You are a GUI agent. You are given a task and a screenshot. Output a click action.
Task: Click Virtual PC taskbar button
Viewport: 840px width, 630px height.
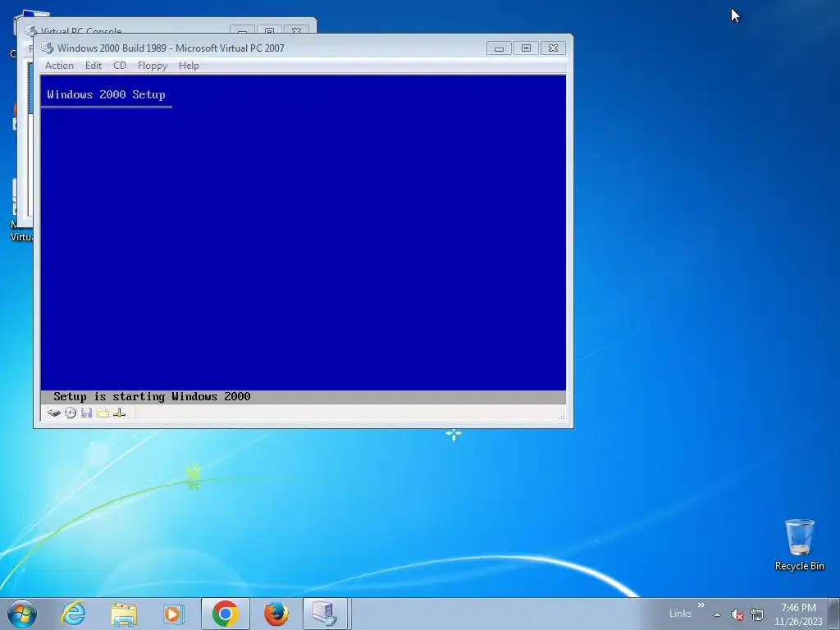[325, 614]
